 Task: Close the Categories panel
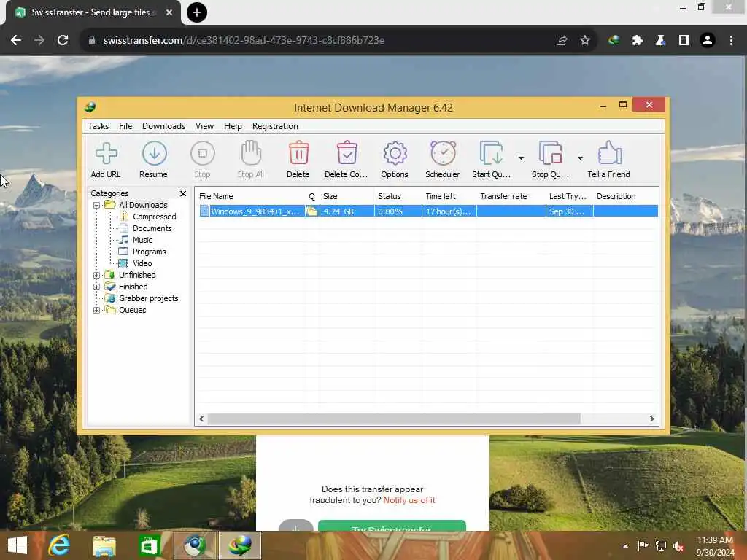coord(183,193)
